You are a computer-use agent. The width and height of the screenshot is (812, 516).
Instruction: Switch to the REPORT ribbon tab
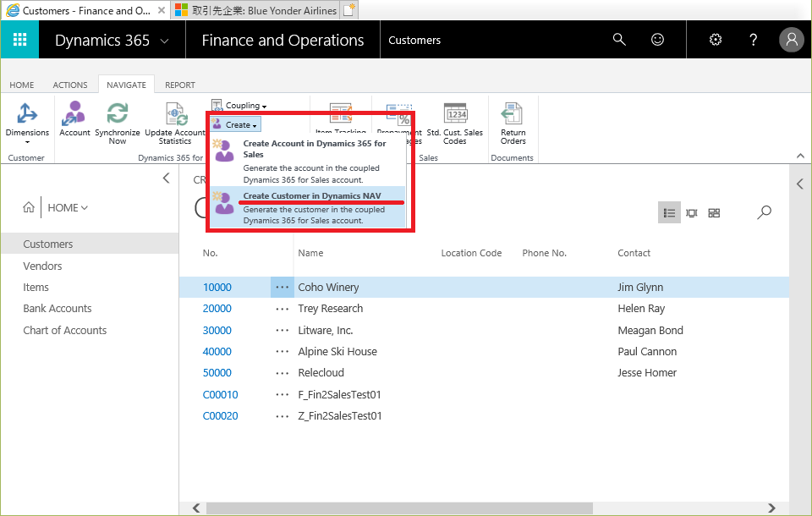[180, 85]
